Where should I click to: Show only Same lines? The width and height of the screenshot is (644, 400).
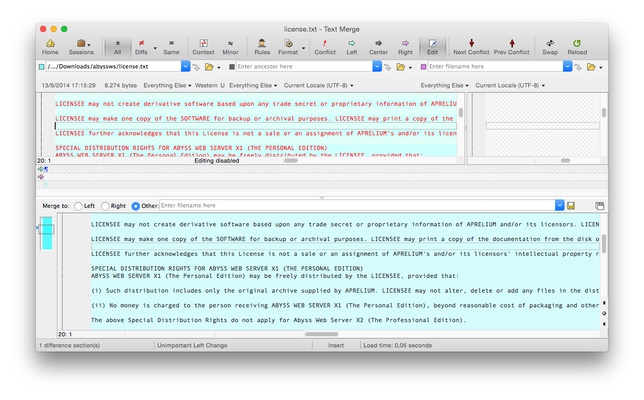coord(171,47)
